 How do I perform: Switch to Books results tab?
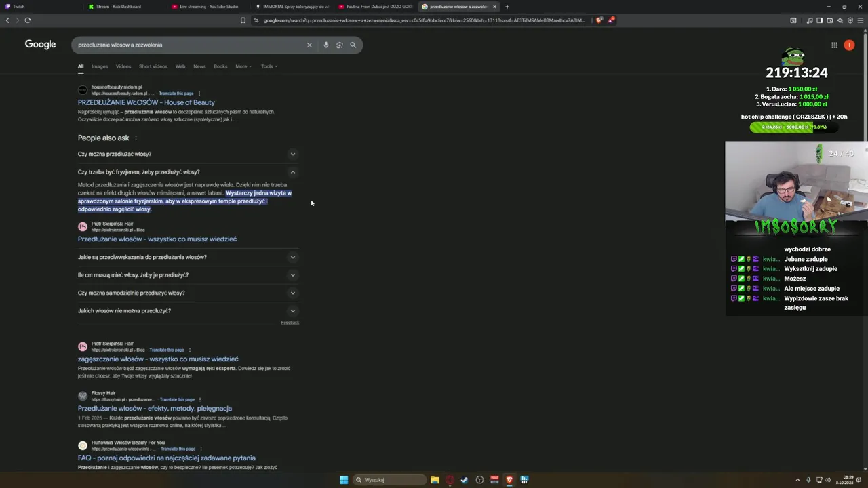pos(220,66)
